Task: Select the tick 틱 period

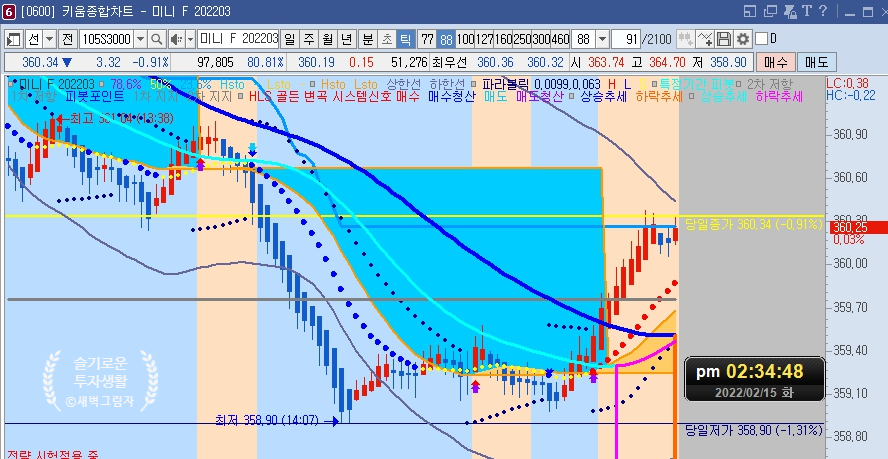Action: (405, 39)
